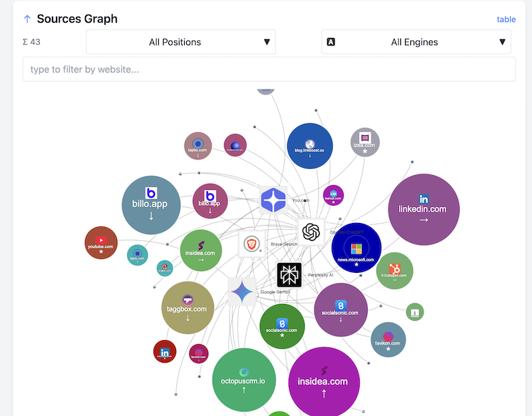Select the taggbox.com source bubble
Viewport: 532px width, 416px height.
(188, 308)
